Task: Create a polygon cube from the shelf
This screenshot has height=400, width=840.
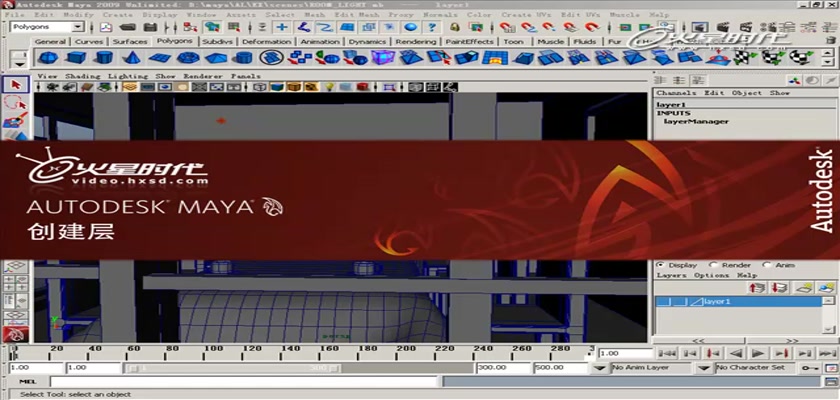Action: (x=76, y=57)
